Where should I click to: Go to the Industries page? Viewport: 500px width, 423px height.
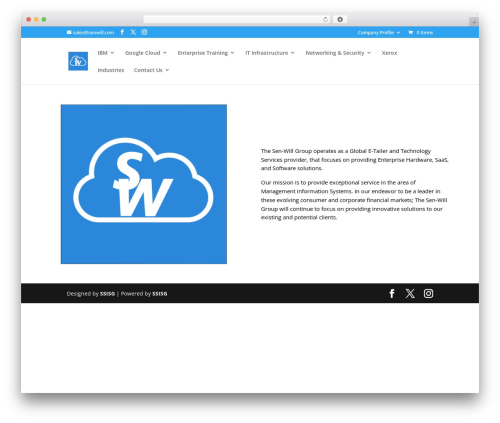tap(111, 70)
